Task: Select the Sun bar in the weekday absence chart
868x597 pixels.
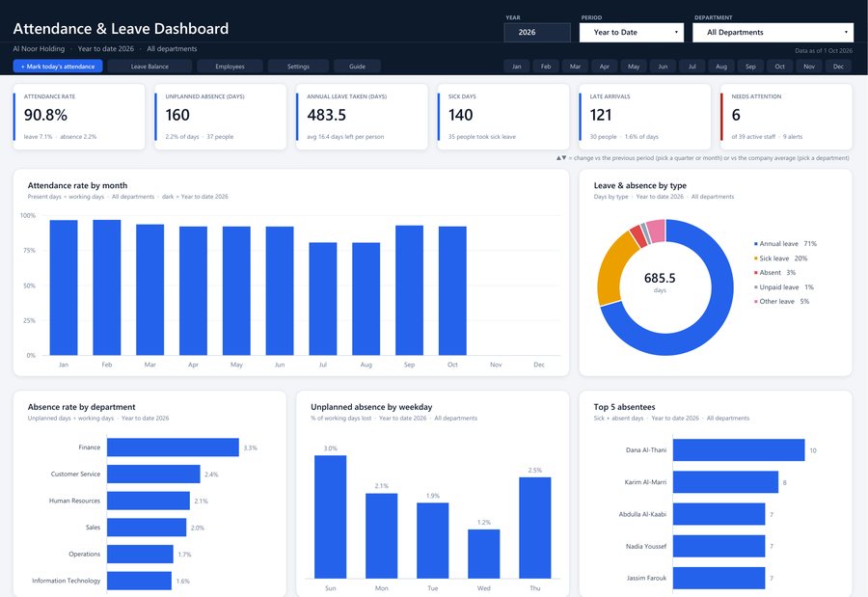Action: click(x=331, y=517)
